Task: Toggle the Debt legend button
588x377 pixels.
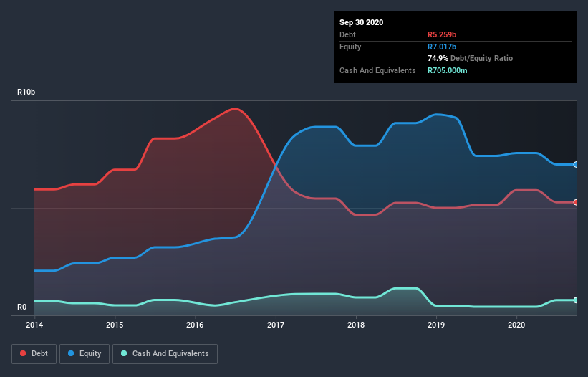Action: tap(34, 354)
